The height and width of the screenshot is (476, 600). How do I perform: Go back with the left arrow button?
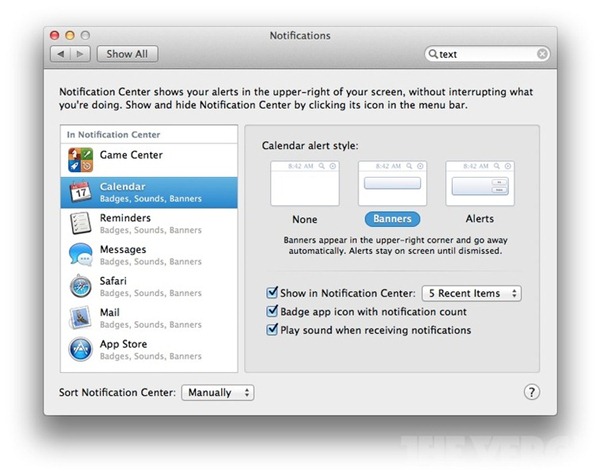click(60, 54)
